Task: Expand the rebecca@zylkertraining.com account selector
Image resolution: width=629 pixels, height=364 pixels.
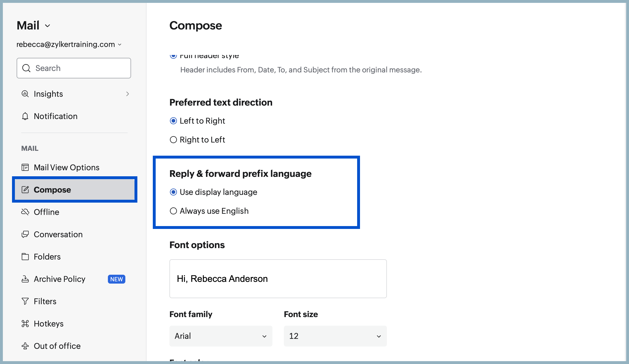Action: [69, 44]
